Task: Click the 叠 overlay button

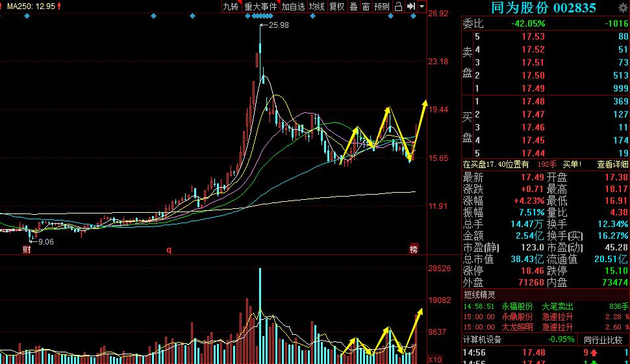Action: pyautogui.click(x=353, y=6)
